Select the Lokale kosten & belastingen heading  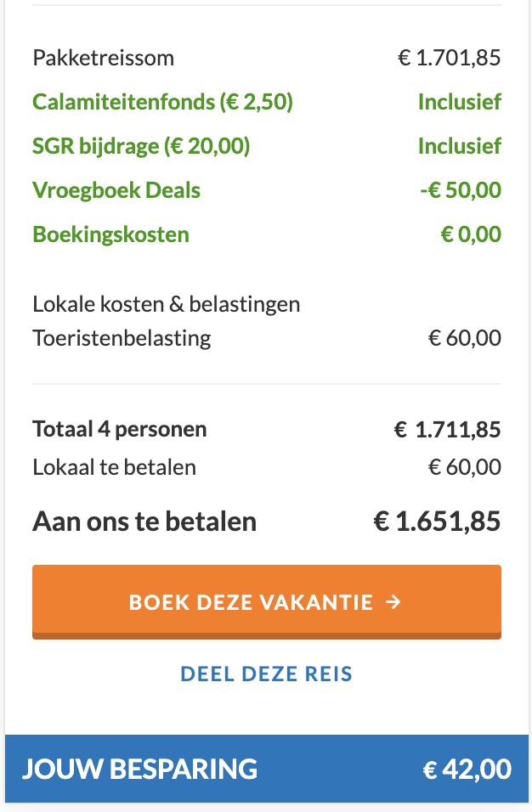point(166,304)
